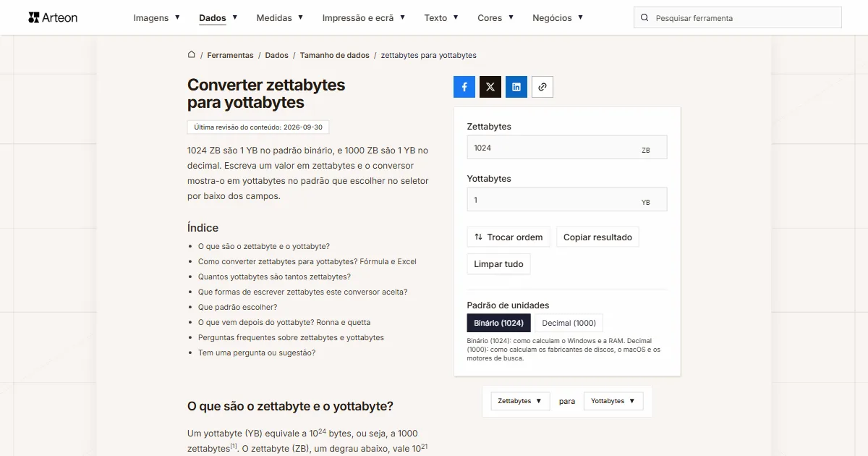Screen dimensions: 868x456
Task: Open the Texto menu
Action: click(441, 18)
